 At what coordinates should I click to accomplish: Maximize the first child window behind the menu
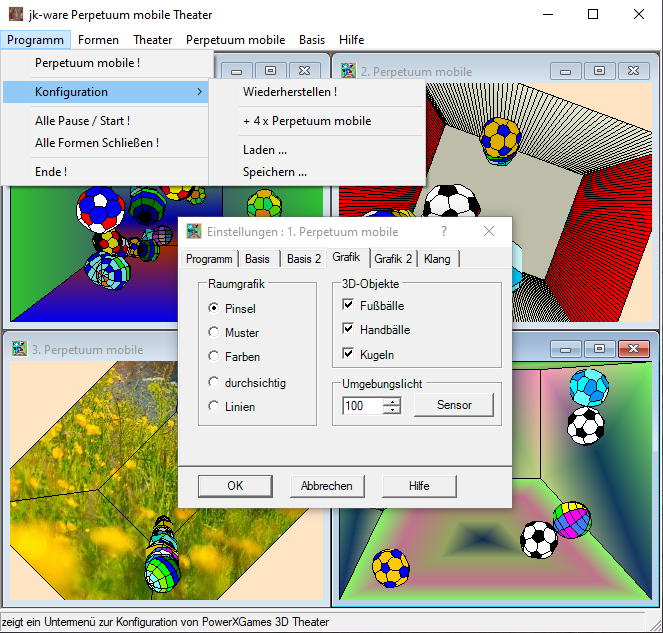[271, 71]
